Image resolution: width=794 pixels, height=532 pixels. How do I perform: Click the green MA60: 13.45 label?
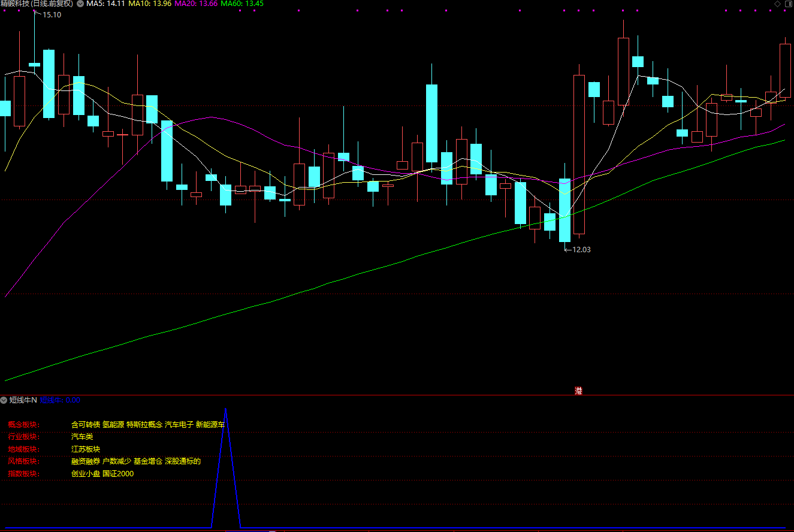(242, 4)
